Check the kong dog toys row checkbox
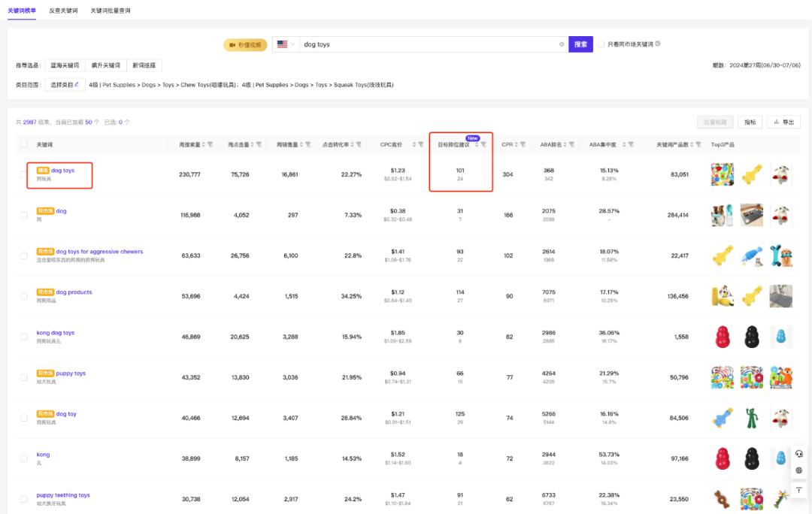This screenshot has width=812, height=514. [24, 337]
